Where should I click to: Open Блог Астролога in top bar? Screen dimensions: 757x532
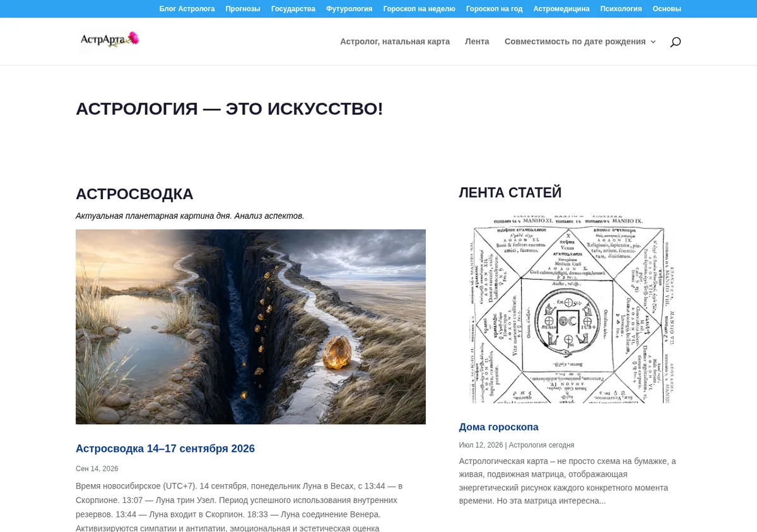pos(187,9)
